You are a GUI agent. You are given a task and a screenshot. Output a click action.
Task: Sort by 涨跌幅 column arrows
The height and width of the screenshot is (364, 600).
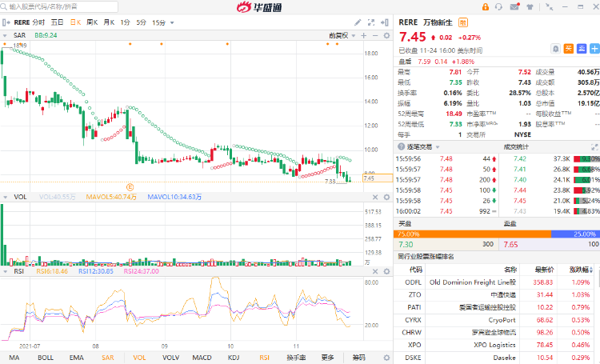click(591, 270)
